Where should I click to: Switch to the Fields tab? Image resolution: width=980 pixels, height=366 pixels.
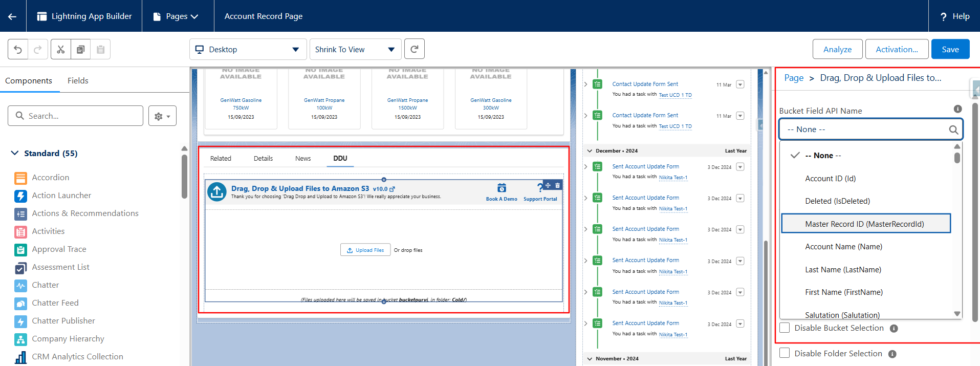[78, 81]
